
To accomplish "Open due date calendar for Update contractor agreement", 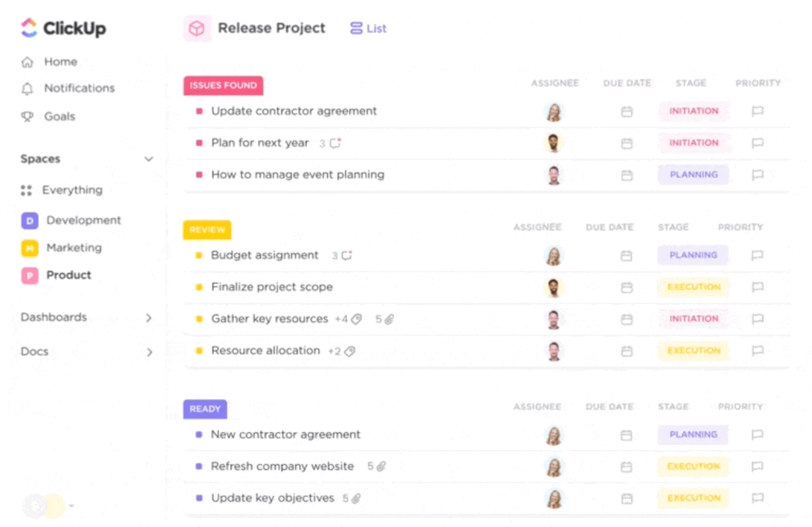I will coord(627,111).
